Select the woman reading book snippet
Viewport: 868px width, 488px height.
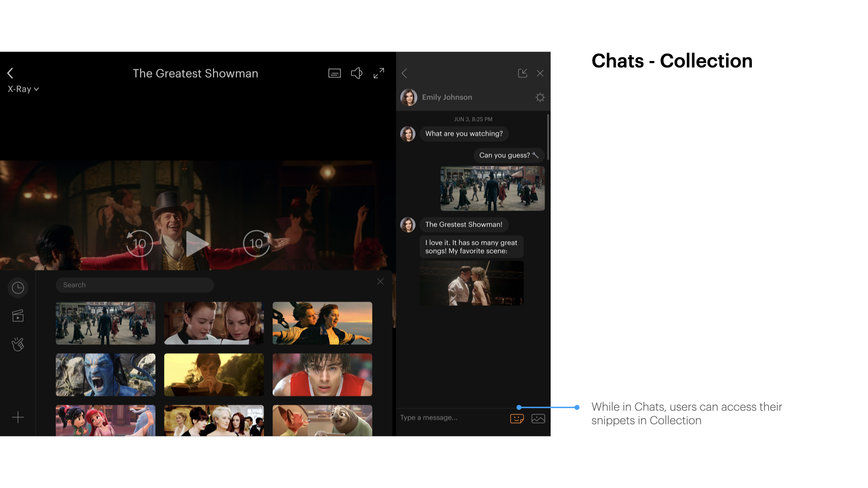tap(214, 375)
